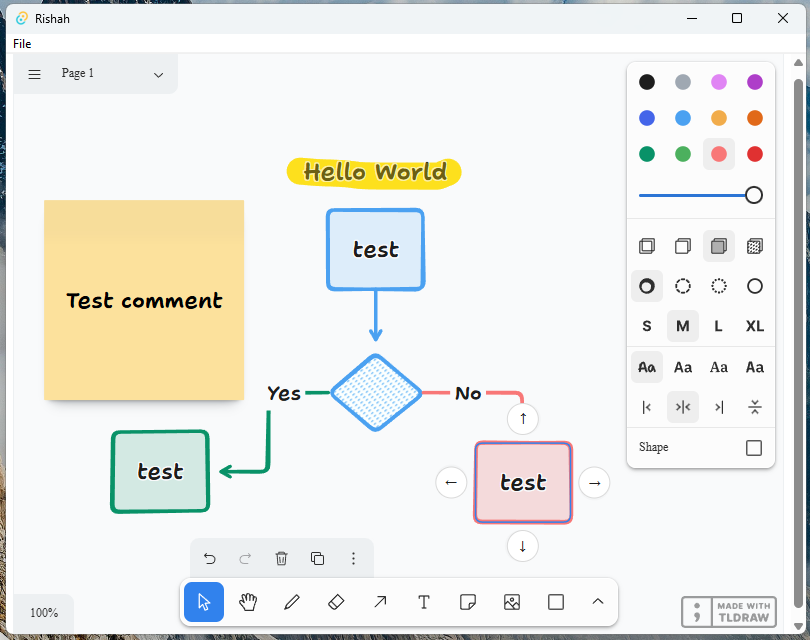810x640 pixels.
Task: Choose the solid line style
Action: pyautogui.click(x=755, y=286)
